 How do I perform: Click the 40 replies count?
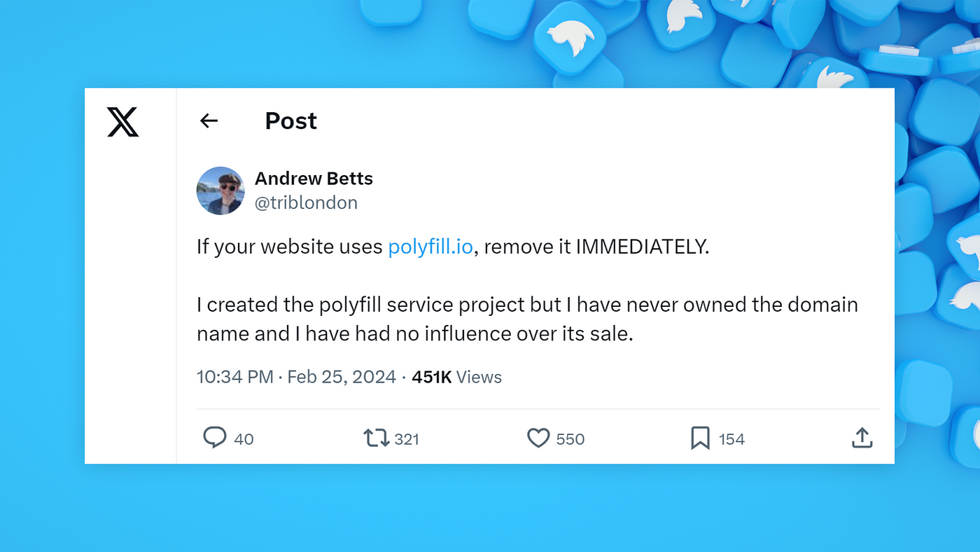244,439
